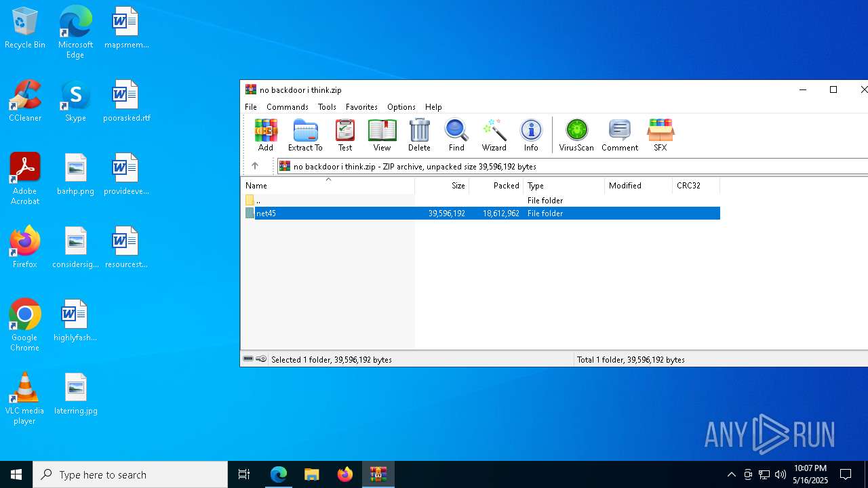Maximize the WinRAR window

point(833,89)
